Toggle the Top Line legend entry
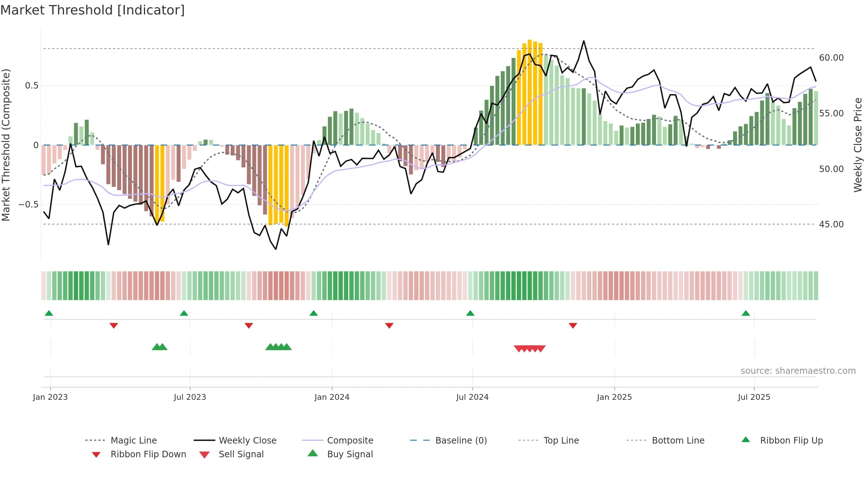 [x=549, y=440]
